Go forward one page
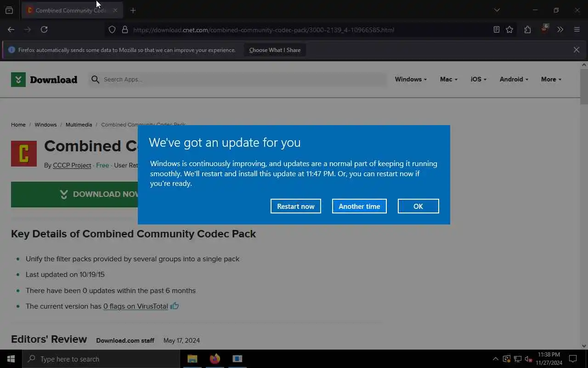 [x=28, y=29]
